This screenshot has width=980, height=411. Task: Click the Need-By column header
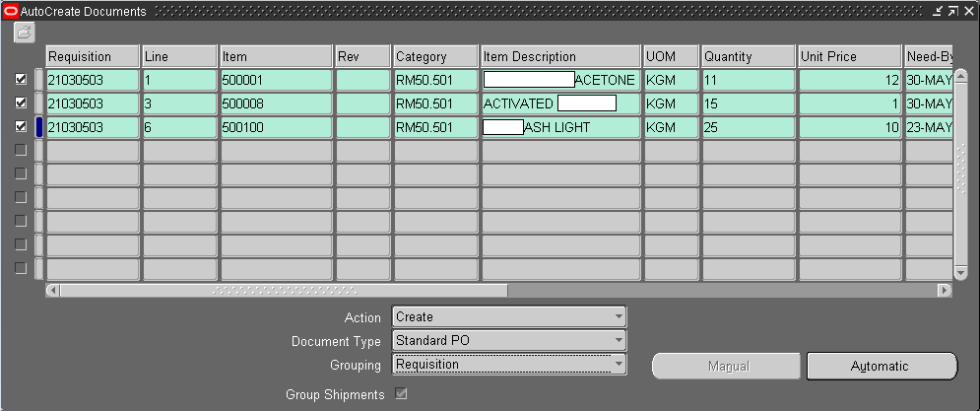click(929, 56)
